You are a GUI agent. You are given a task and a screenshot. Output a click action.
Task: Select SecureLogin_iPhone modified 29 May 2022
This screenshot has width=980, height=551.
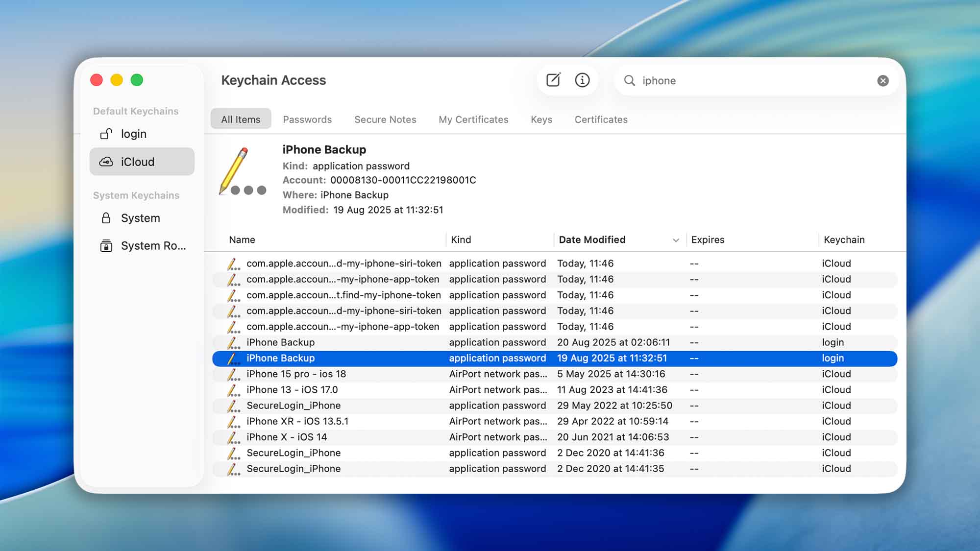(x=555, y=406)
